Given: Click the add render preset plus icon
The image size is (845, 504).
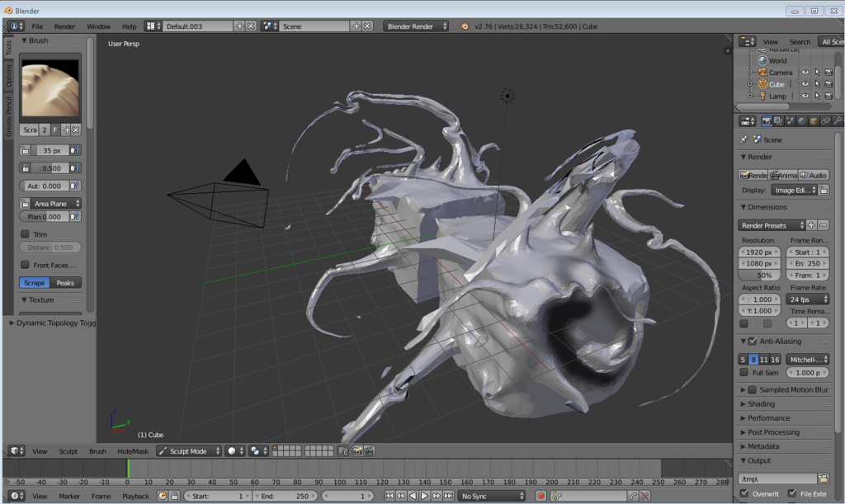Looking at the screenshot, I should [x=811, y=225].
